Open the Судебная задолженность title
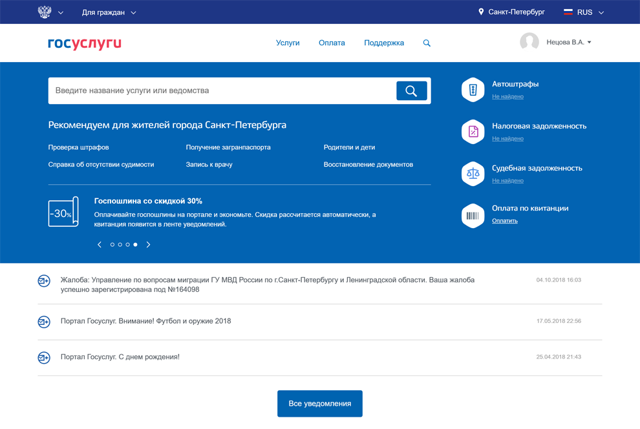 (x=537, y=168)
